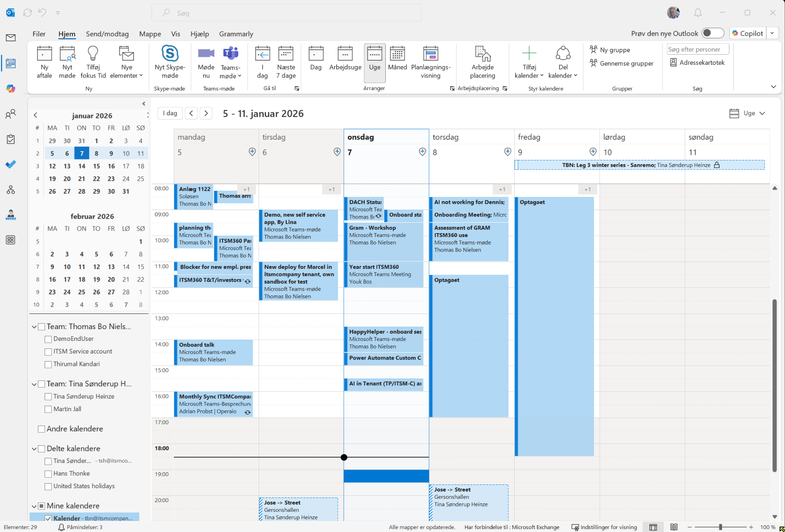The height and width of the screenshot is (532, 785).
Task: Open Adressekartotek address book
Action: coord(697,63)
